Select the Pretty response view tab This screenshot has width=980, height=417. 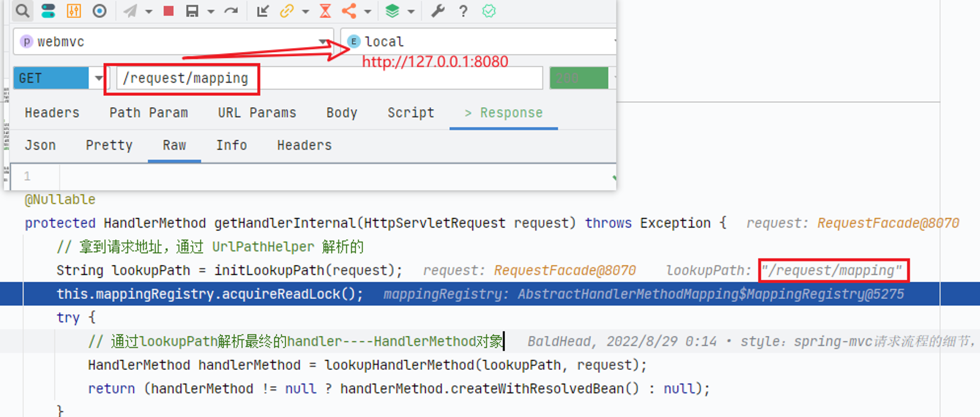tap(109, 146)
